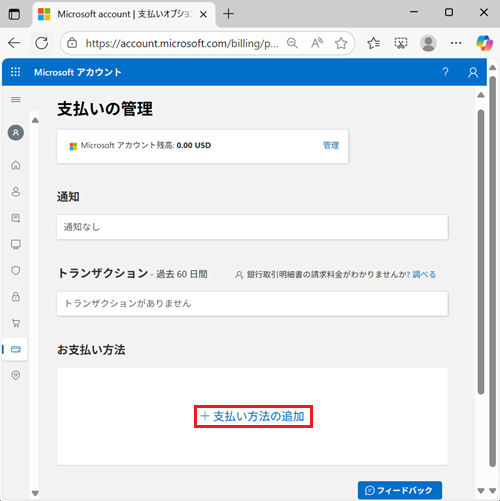Open Your info person icon in sidebar

click(x=16, y=192)
